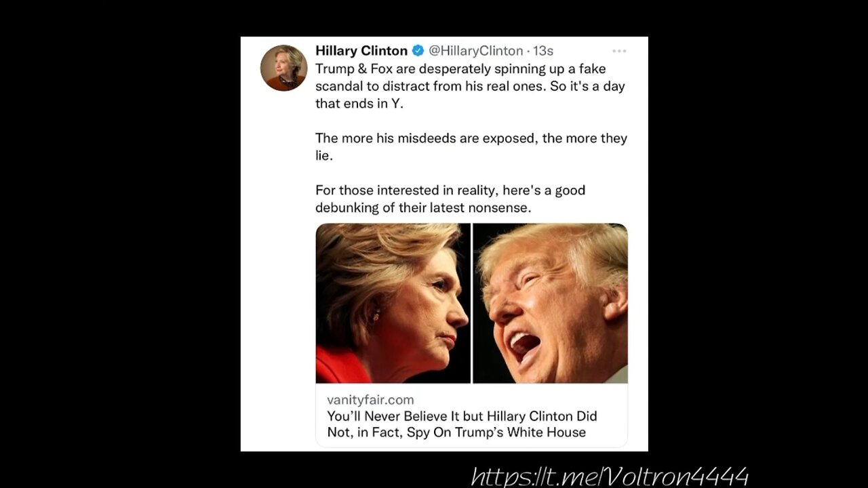
Task: Click the 13s tweet timestamp
Action: (x=543, y=51)
